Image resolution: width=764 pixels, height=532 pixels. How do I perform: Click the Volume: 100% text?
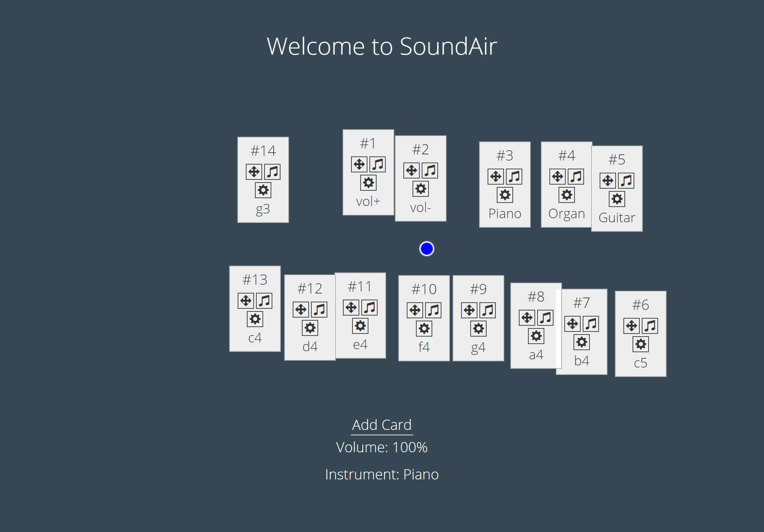[x=382, y=447]
